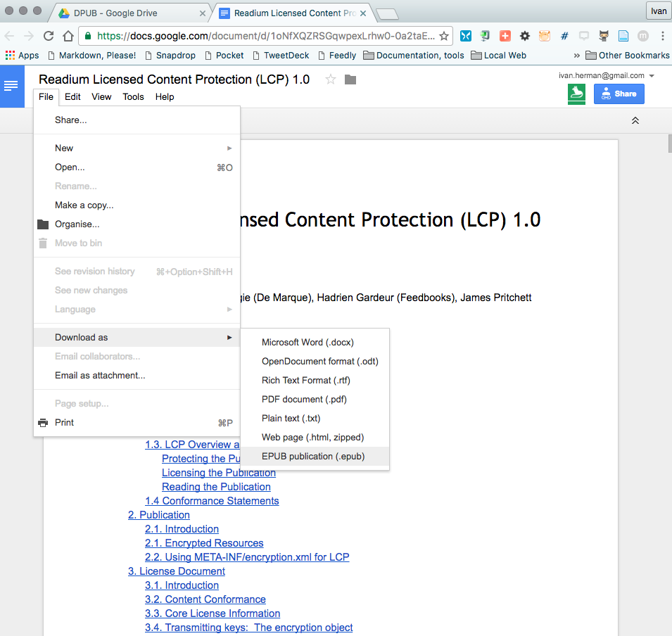The width and height of the screenshot is (672, 636).
Task: Click the blue X extension icon
Action: click(465, 36)
